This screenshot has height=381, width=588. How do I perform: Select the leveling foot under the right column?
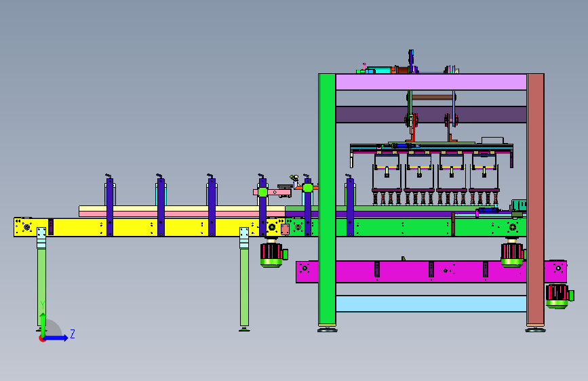click(x=536, y=330)
